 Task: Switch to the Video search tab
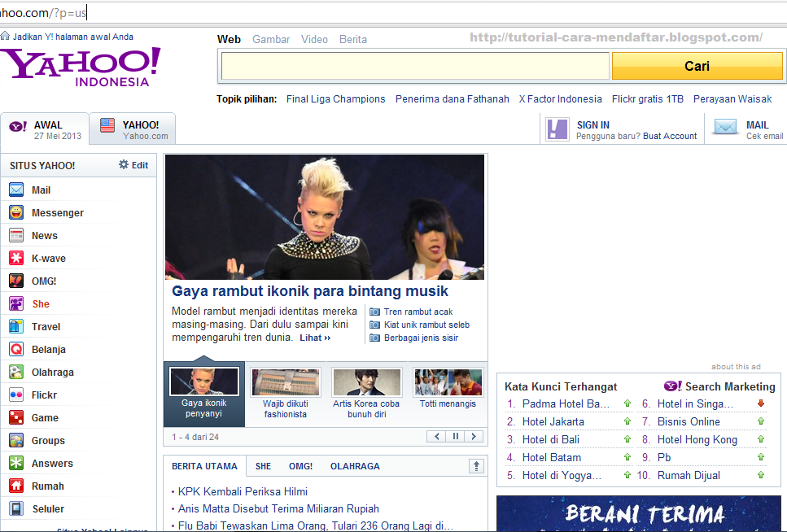pos(314,39)
